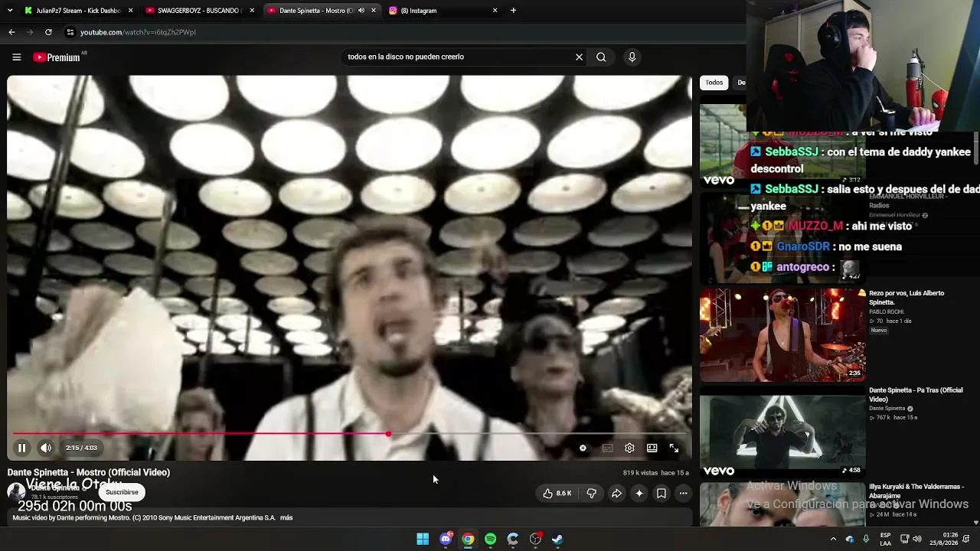This screenshot has height=551, width=980.
Task: Like the video with 8.6 K likes
Action: (557, 494)
